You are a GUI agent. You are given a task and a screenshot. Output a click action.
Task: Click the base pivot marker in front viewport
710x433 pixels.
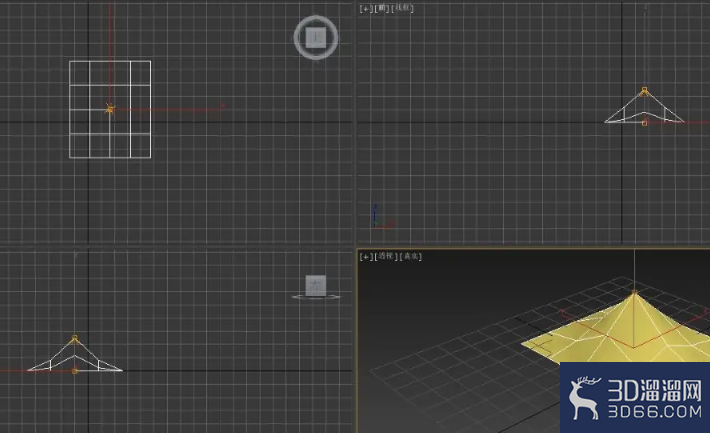pyautogui.click(x=645, y=122)
